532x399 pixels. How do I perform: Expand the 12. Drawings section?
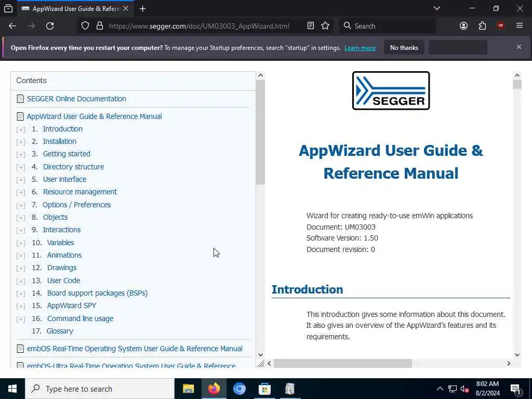click(x=21, y=269)
